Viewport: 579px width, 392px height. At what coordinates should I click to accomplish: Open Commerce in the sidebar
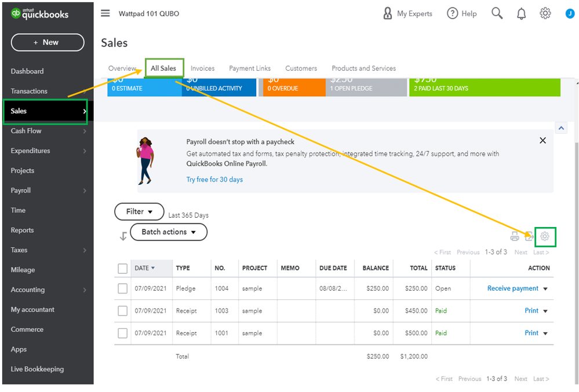pos(27,329)
